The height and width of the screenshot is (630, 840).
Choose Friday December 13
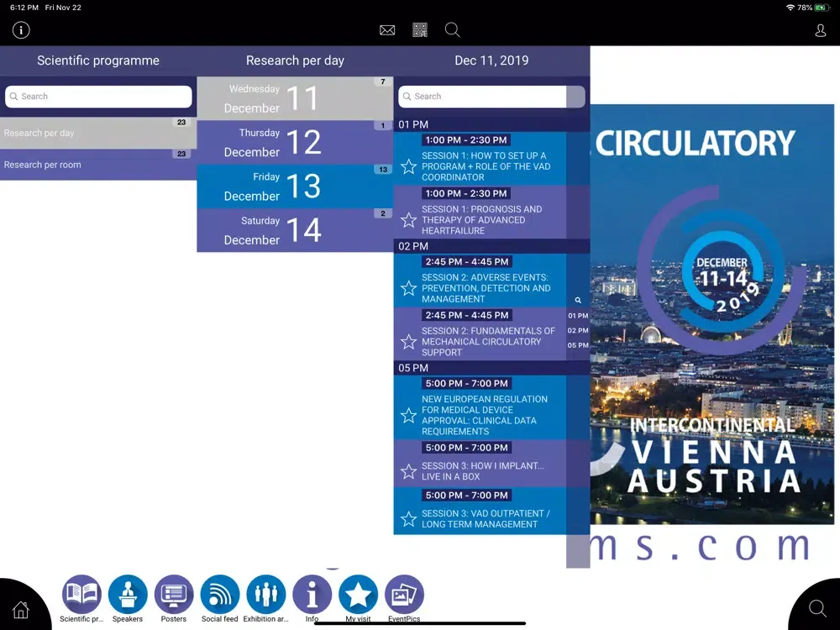point(295,186)
